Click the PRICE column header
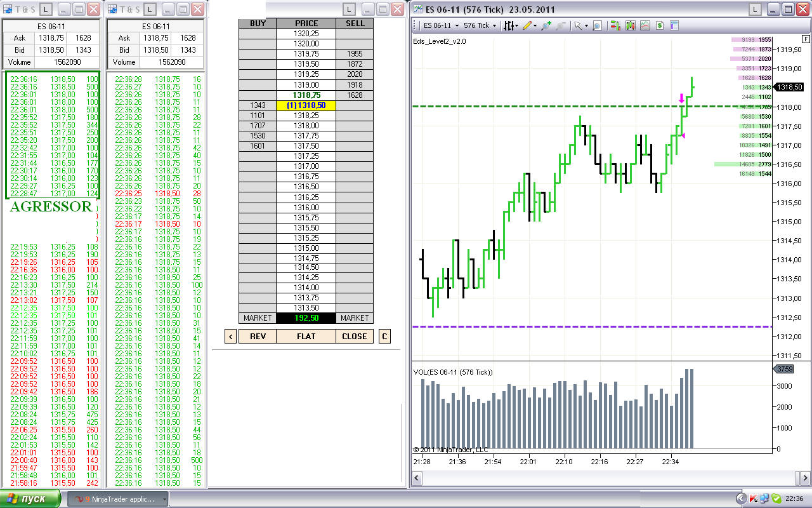This screenshot has width=812, height=508. (306, 23)
